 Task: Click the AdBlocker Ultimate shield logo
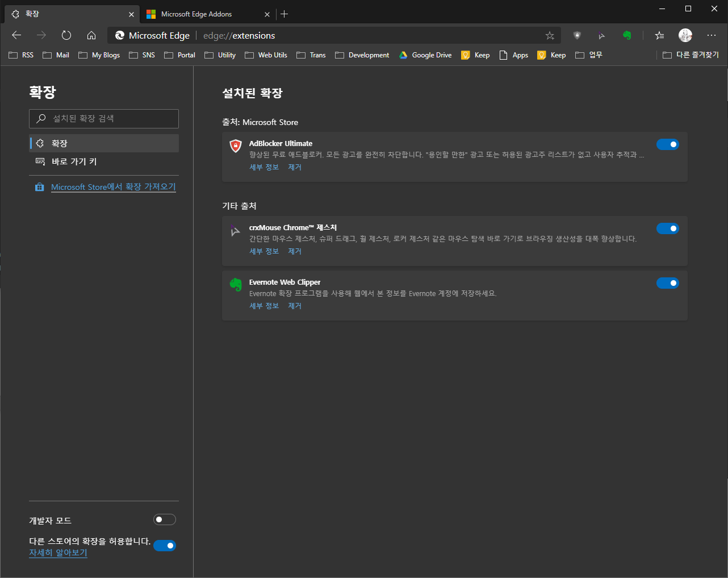coord(236,146)
